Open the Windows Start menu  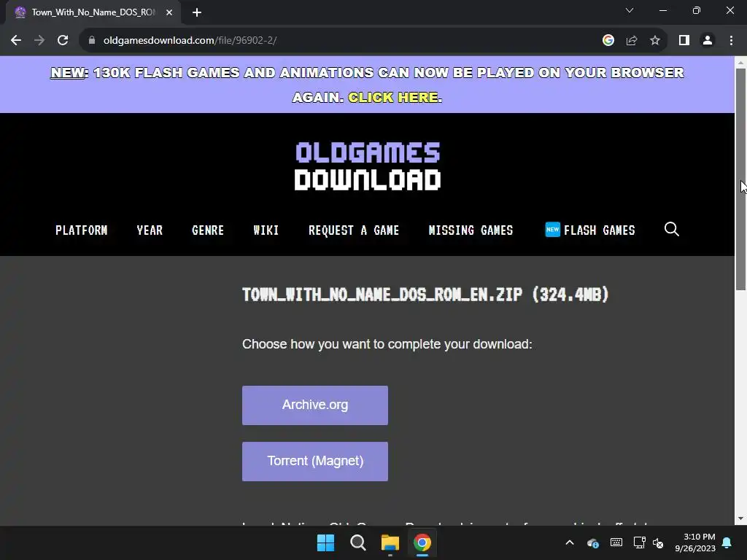pos(326,542)
